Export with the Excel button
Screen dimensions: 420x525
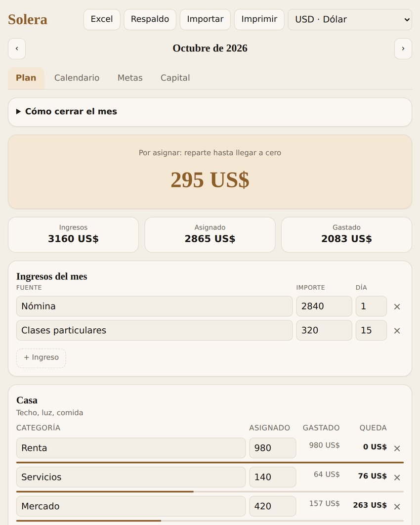(102, 19)
